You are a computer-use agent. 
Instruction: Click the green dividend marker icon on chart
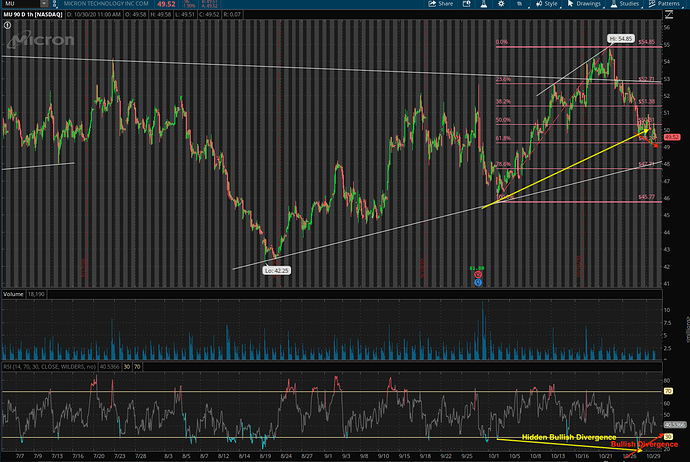coord(478,269)
